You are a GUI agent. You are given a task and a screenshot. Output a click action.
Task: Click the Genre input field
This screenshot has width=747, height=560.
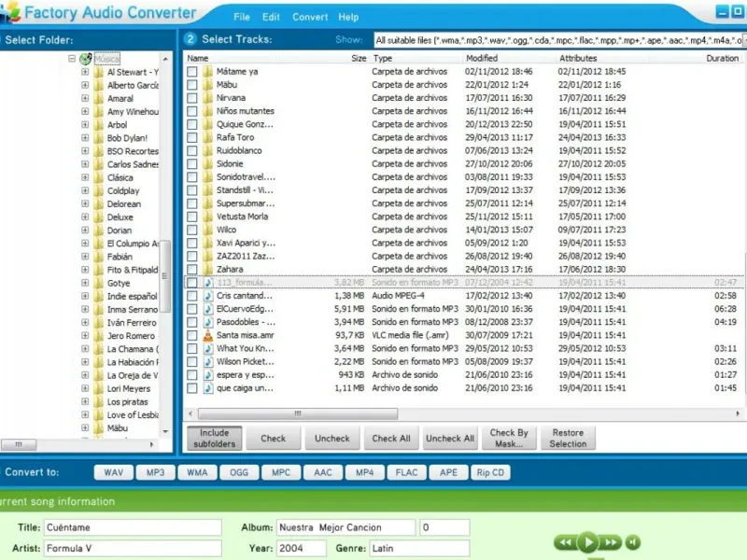pyautogui.click(x=419, y=548)
